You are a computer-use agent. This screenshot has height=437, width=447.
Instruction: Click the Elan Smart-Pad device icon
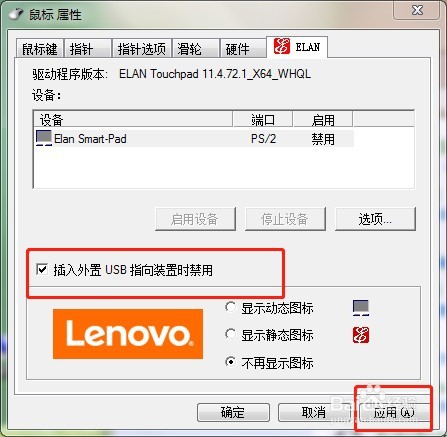point(44,138)
